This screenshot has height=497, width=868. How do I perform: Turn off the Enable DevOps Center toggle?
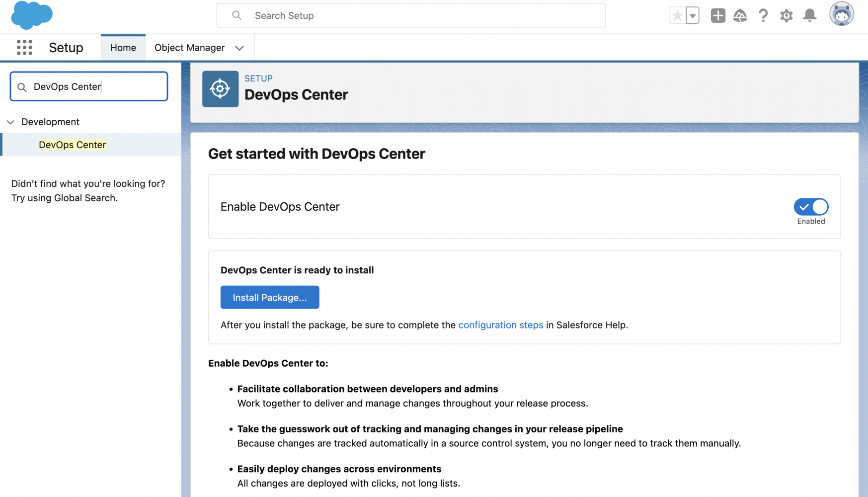click(x=811, y=206)
